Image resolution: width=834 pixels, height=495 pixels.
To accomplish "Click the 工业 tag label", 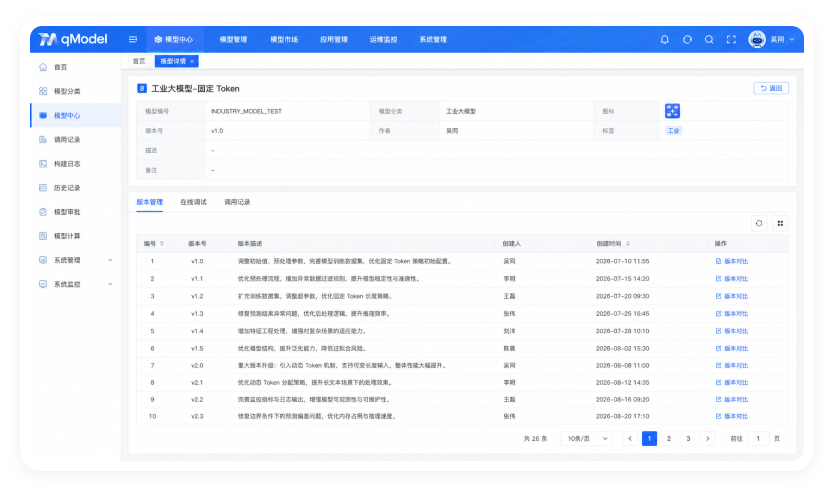I will point(673,130).
